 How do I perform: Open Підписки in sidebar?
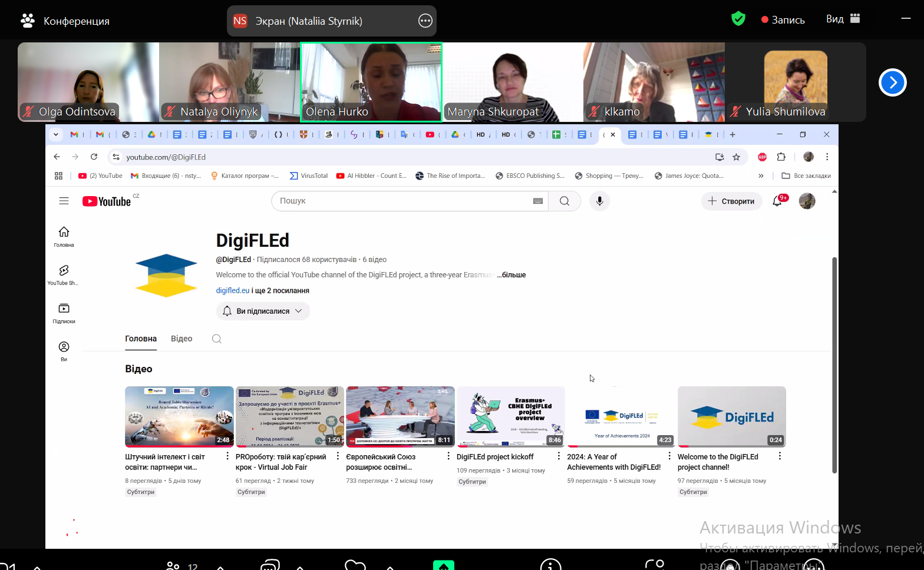64,313
